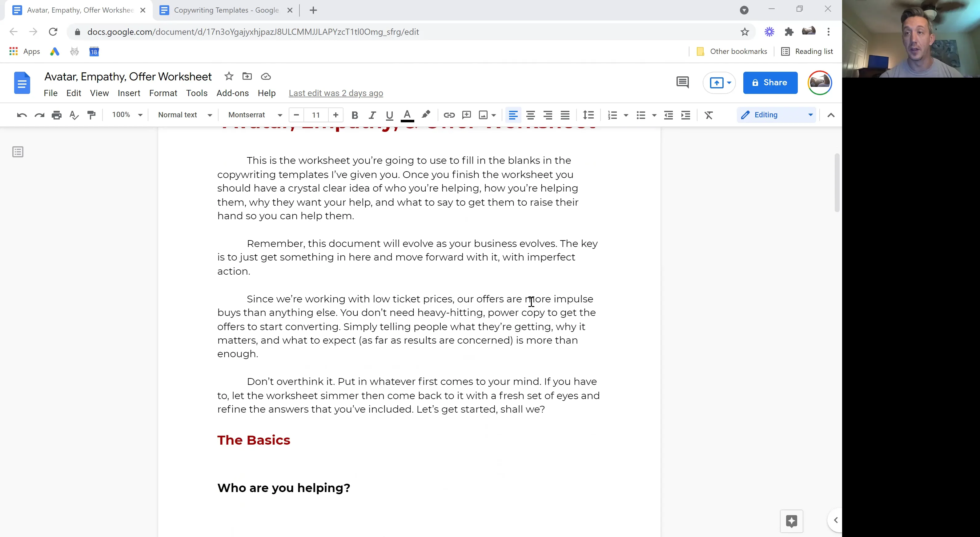Image resolution: width=980 pixels, height=537 pixels.
Task: Toggle center alignment
Action: tap(530, 115)
